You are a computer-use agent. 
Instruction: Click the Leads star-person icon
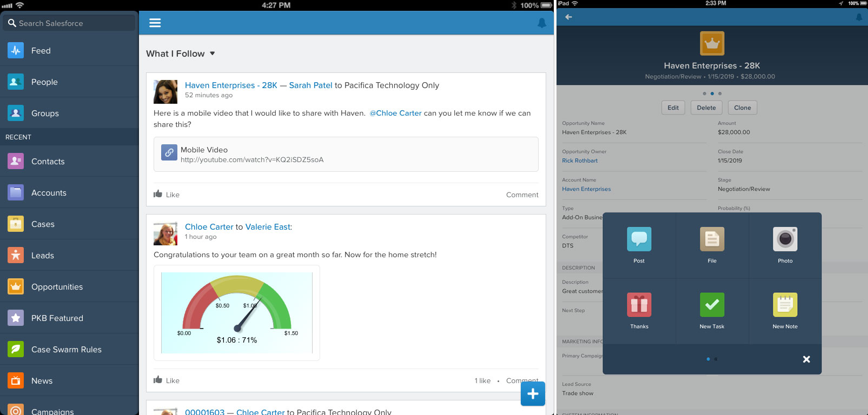pyautogui.click(x=16, y=256)
